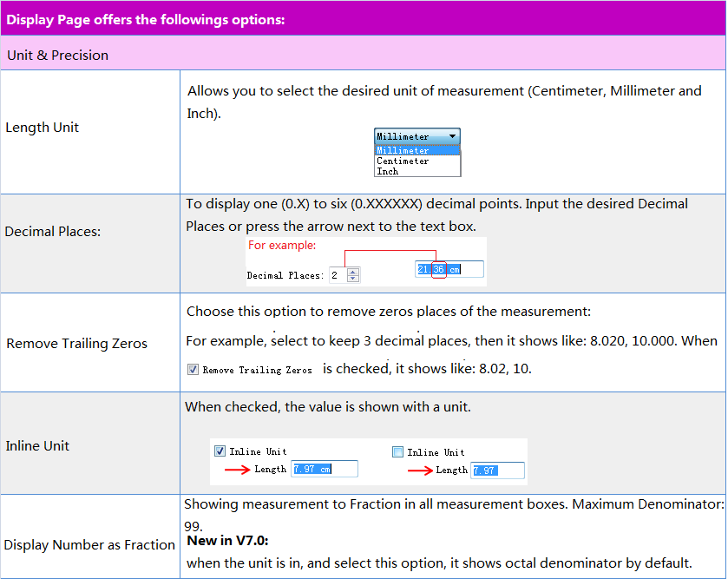Select the Unit & Precision section header

tap(57, 56)
